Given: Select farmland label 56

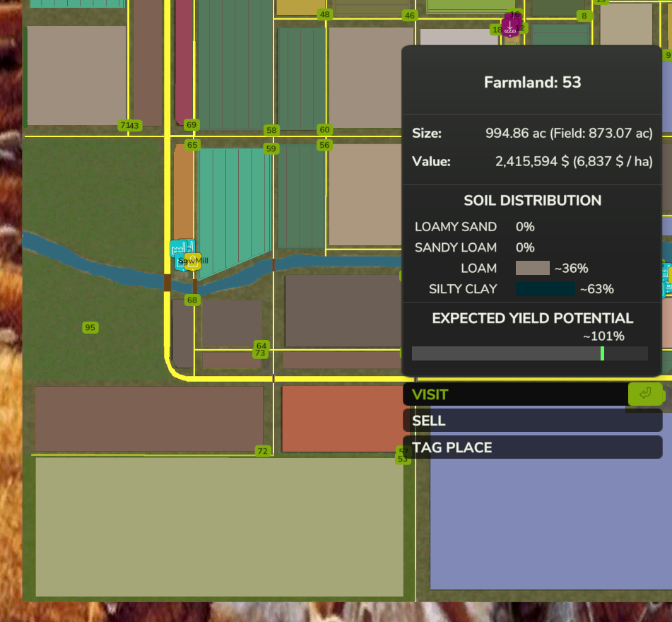Looking at the screenshot, I should point(324,145).
